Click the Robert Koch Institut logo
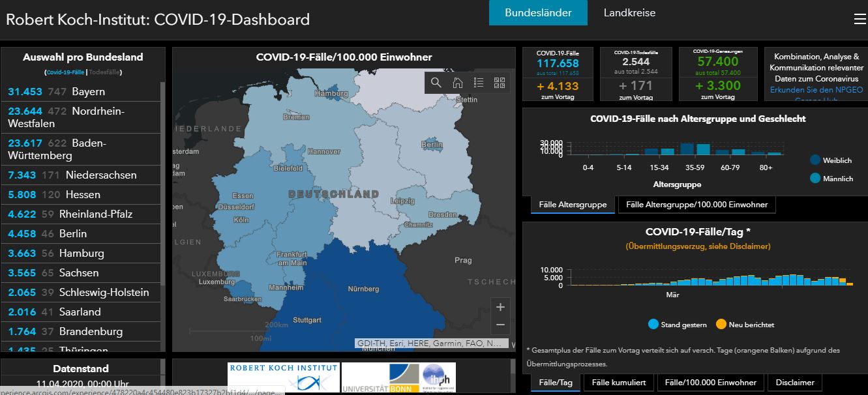This screenshot has width=868, height=395. (283, 377)
